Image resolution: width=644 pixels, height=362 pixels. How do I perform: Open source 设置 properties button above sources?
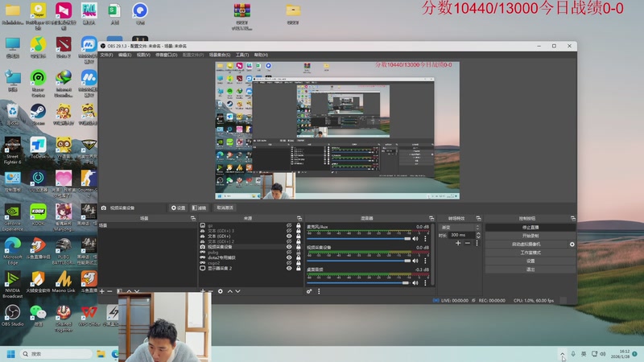coord(178,208)
